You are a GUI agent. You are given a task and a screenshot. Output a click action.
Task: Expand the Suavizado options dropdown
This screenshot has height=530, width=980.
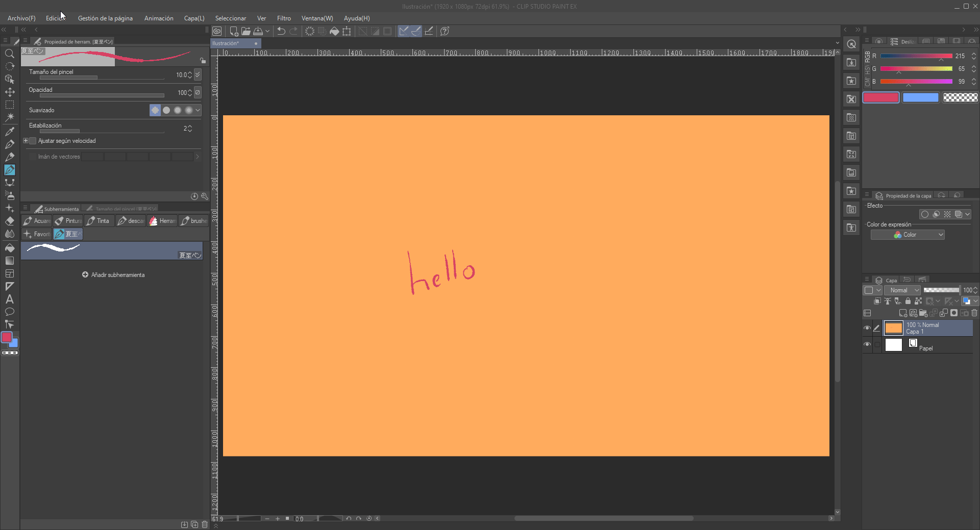[198, 110]
